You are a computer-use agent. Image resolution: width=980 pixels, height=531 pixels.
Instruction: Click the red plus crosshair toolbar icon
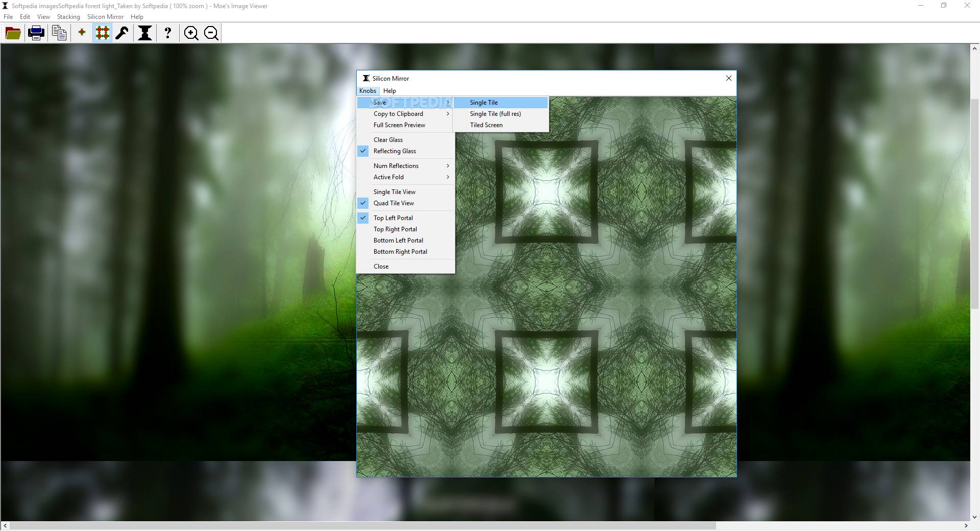coord(82,33)
